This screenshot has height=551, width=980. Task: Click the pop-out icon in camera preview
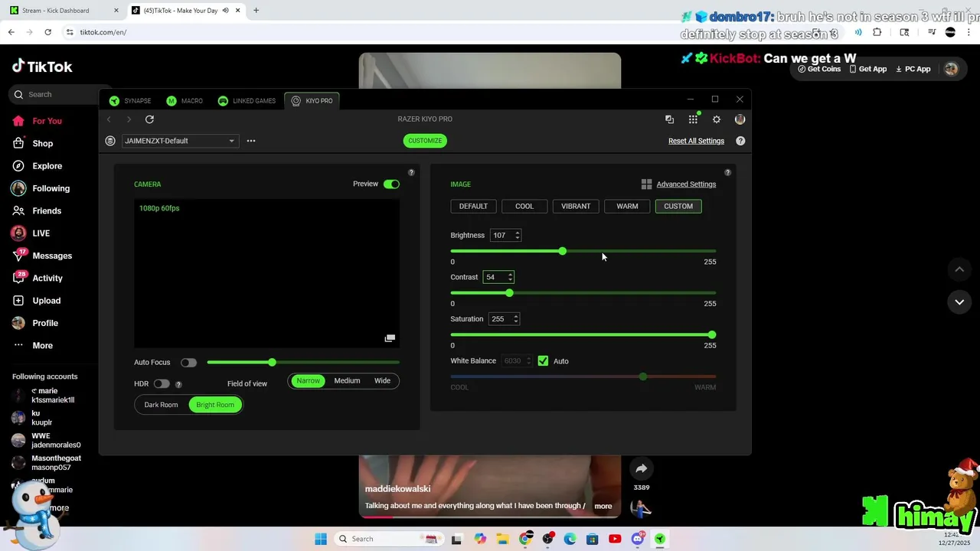[390, 338]
